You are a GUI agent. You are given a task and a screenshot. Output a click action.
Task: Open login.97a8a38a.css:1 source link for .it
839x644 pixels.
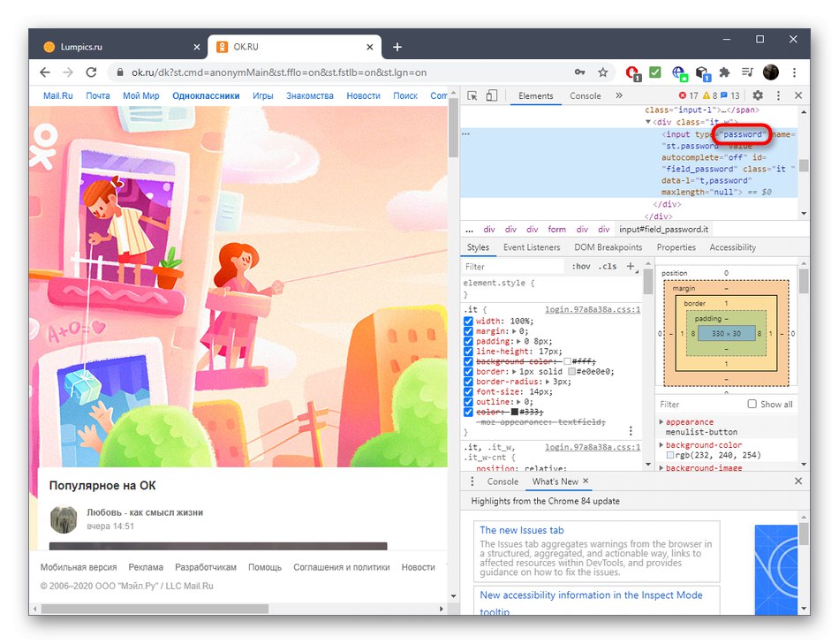tap(593, 309)
